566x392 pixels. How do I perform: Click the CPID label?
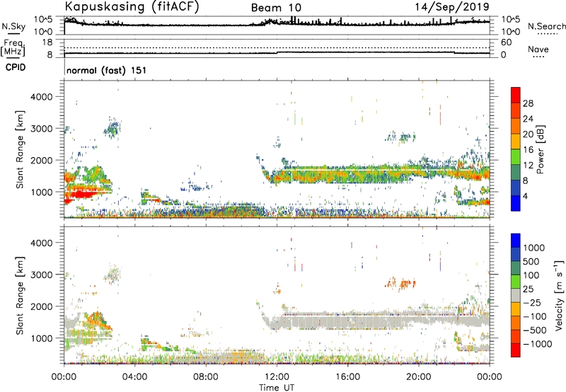[x=16, y=67]
